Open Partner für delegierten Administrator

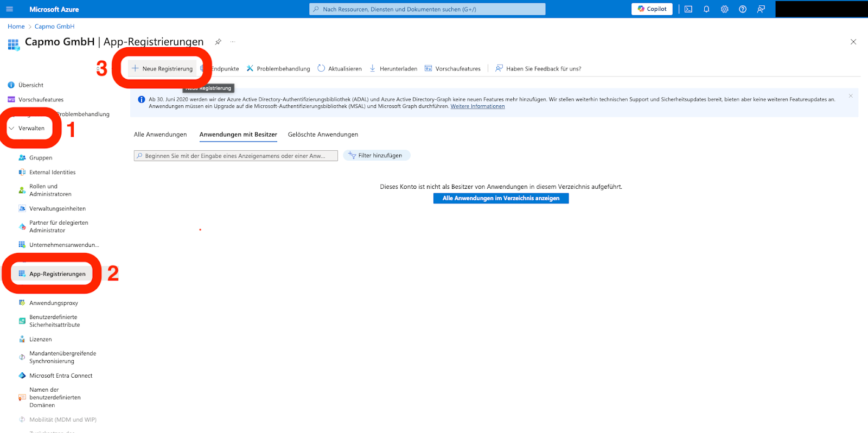point(58,227)
